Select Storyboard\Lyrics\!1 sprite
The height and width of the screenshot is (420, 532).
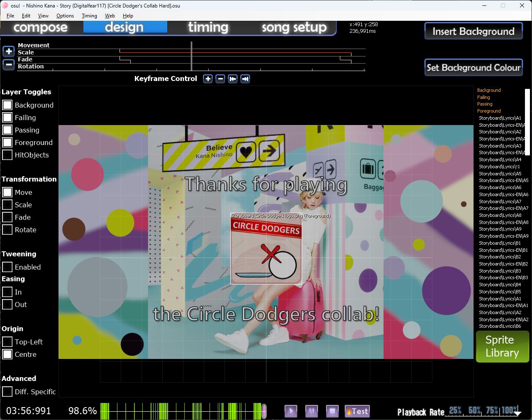(499, 167)
